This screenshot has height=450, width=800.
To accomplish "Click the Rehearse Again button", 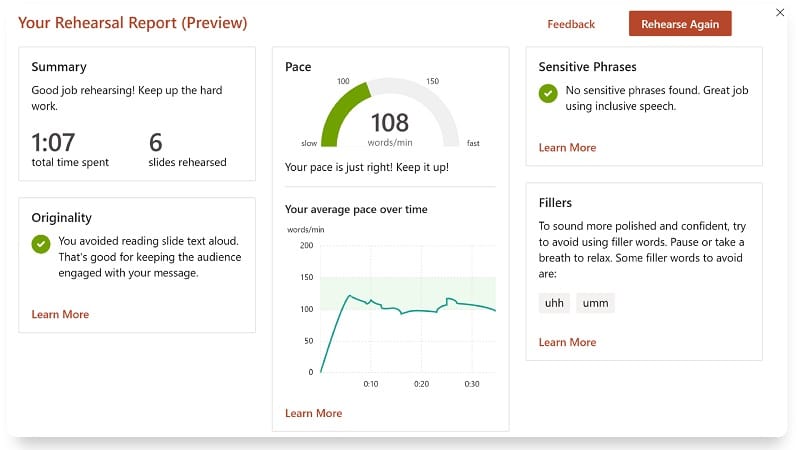I will point(680,23).
